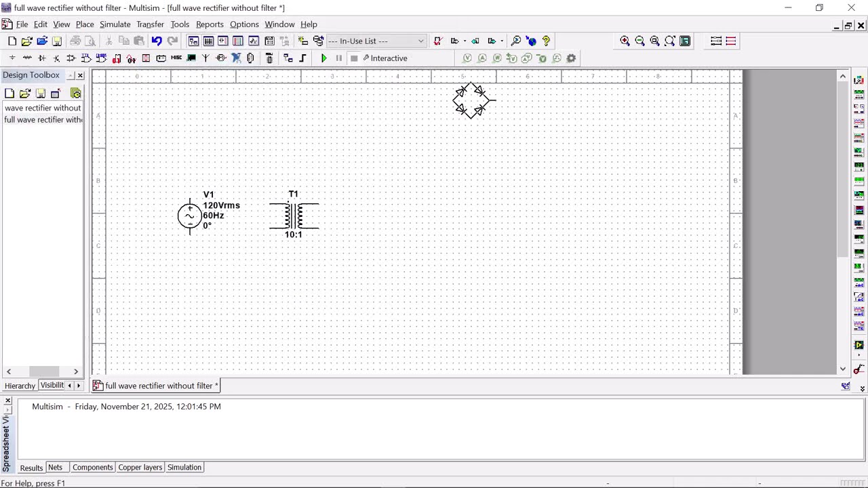Toggle full screen view icon
The height and width of the screenshot is (488, 868).
coord(685,41)
